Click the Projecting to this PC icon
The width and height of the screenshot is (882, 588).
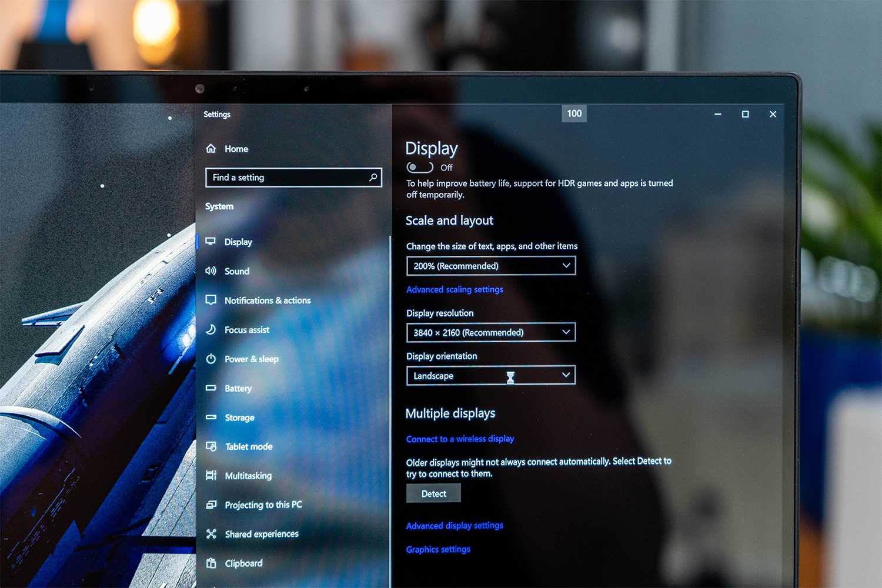212,505
